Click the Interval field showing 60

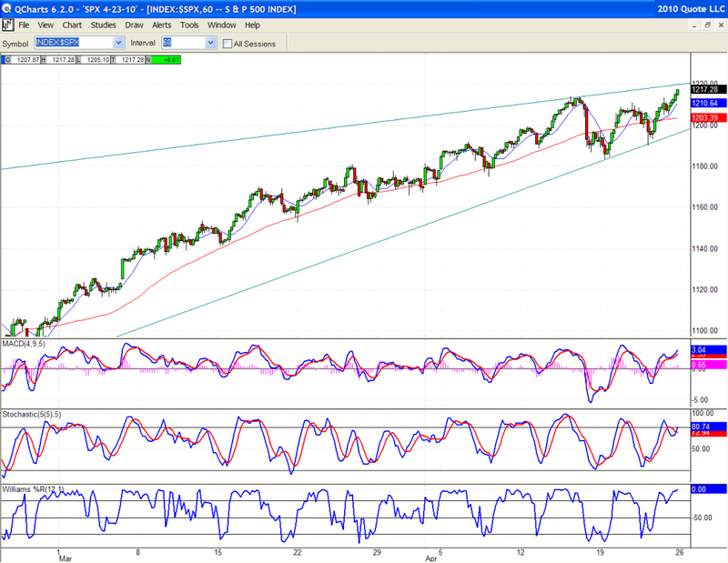click(182, 43)
